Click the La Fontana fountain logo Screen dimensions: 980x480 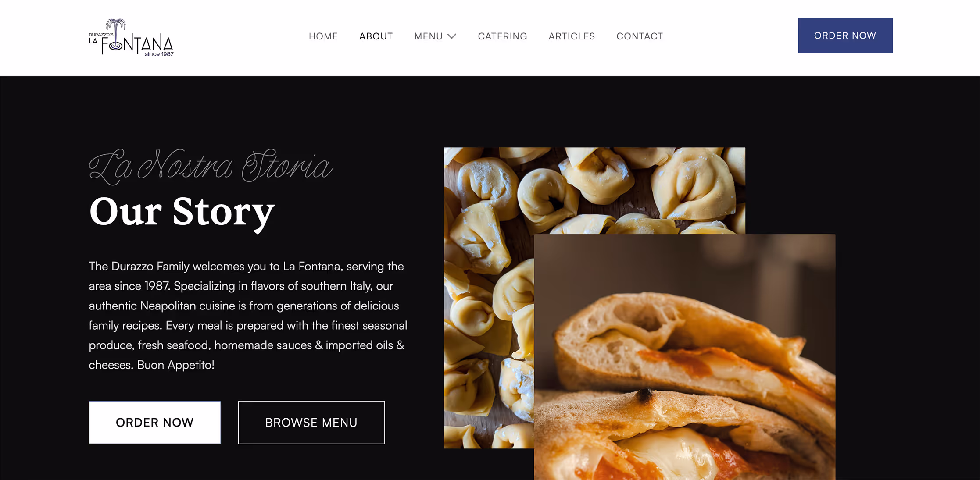point(131,38)
